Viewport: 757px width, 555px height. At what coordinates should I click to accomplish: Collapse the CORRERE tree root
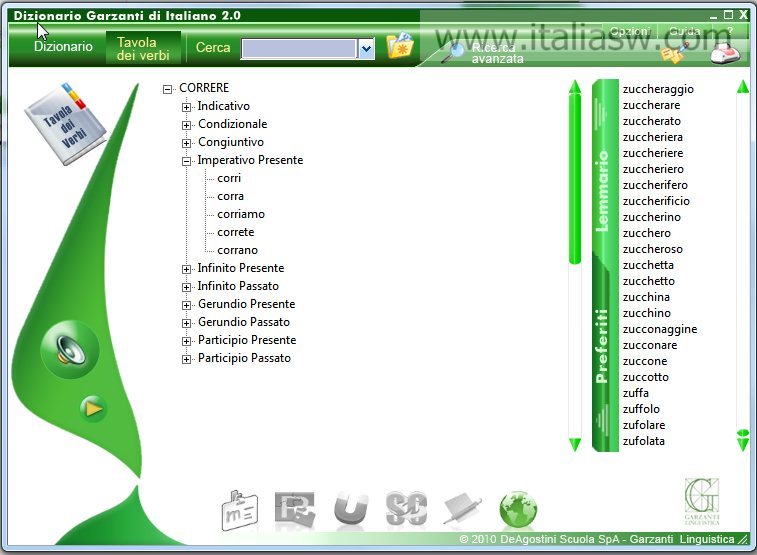tap(168, 89)
